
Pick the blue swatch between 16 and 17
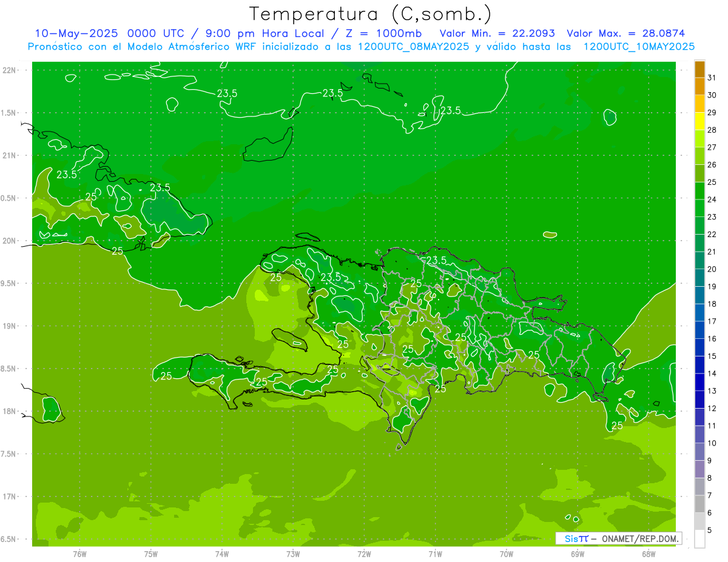699,330
